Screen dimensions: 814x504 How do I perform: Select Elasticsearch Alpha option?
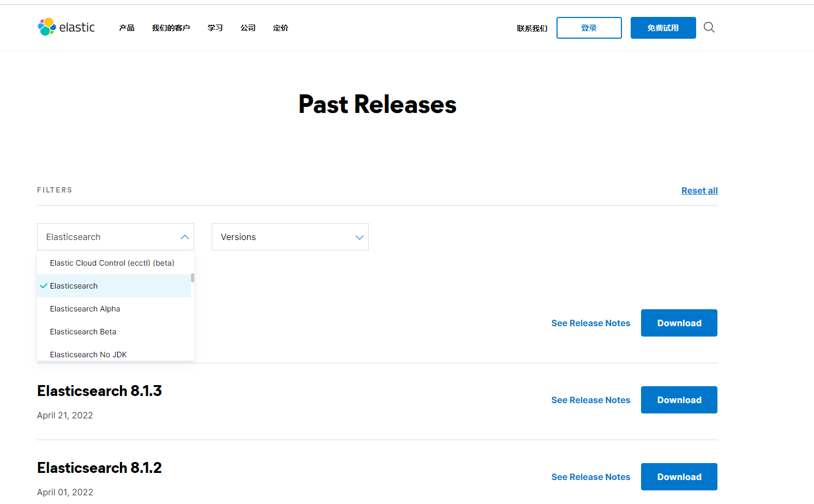pos(114,309)
